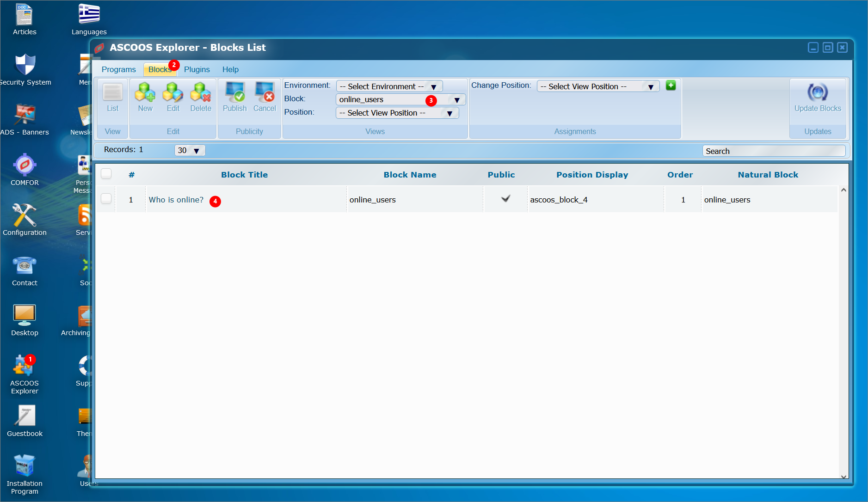Click the Cancel publicity icon

pyautogui.click(x=265, y=98)
